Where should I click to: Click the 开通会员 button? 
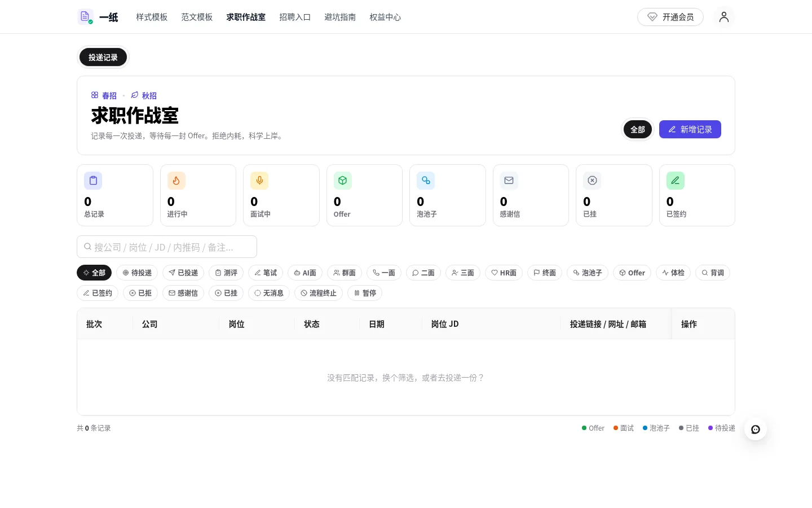click(x=670, y=17)
